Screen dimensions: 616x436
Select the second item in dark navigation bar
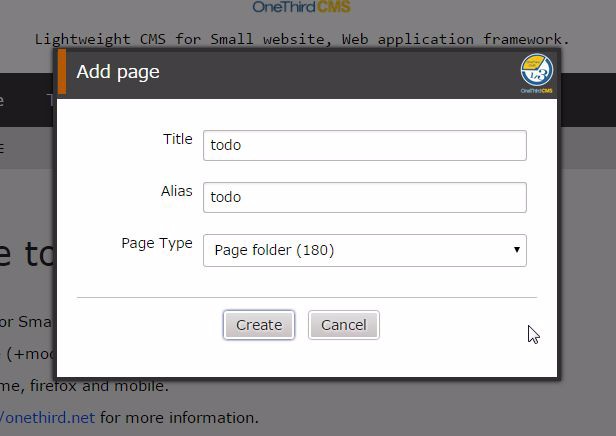coord(48,100)
